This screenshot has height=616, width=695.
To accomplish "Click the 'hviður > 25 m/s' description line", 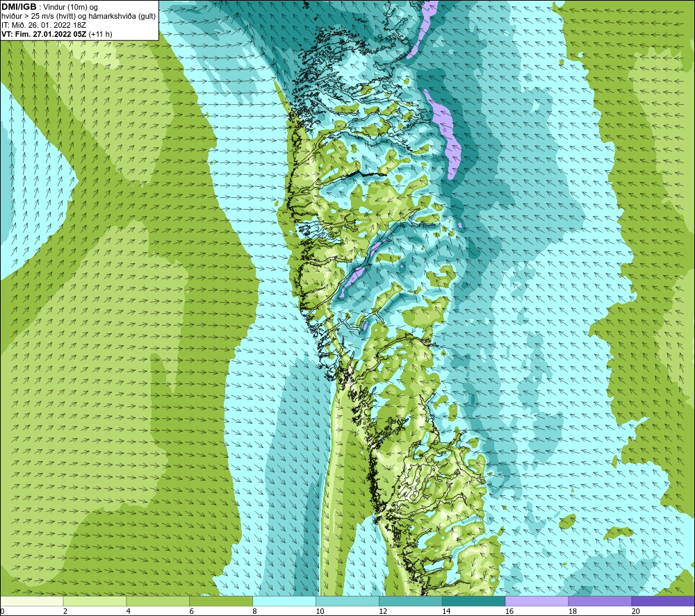I will (79, 16).
